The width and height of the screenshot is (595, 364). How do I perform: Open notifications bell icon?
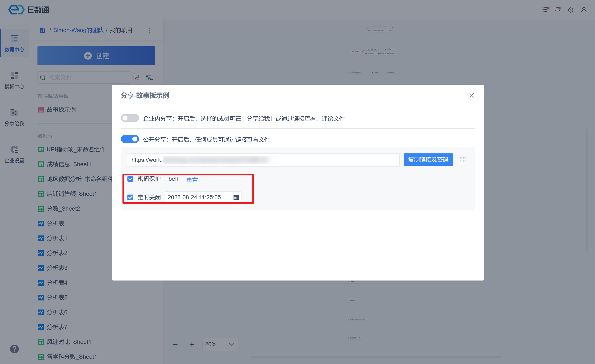click(557, 10)
